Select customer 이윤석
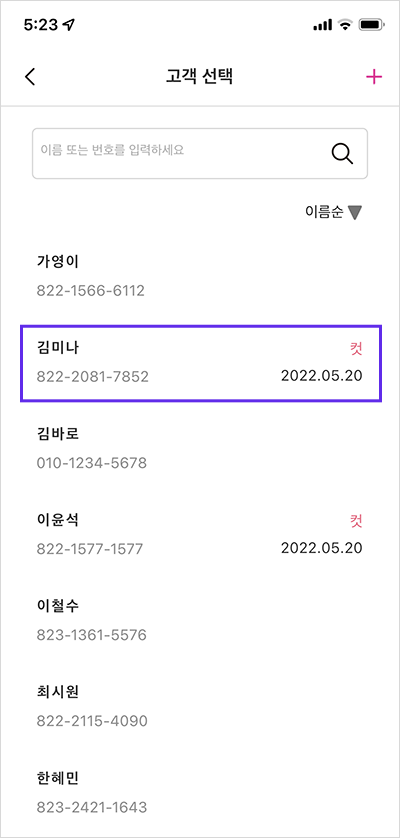400x838 pixels. (x=200, y=534)
